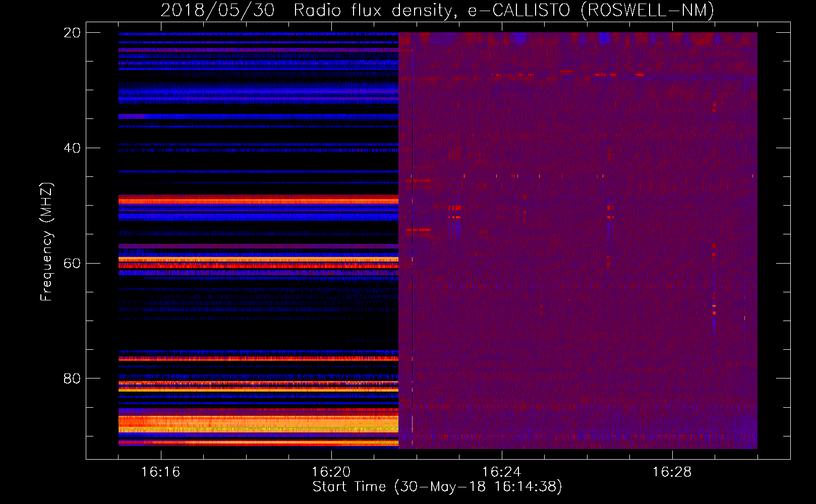Viewport: 816px width, 504px height.
Task: Click the time tick label '16:28'
Action: pos(672,472)
